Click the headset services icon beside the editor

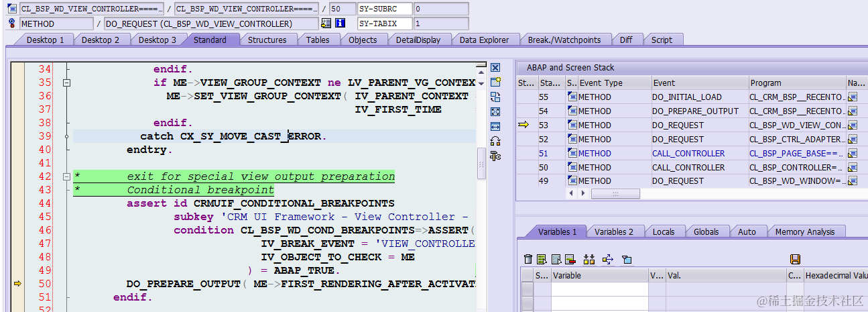point(495,142)
